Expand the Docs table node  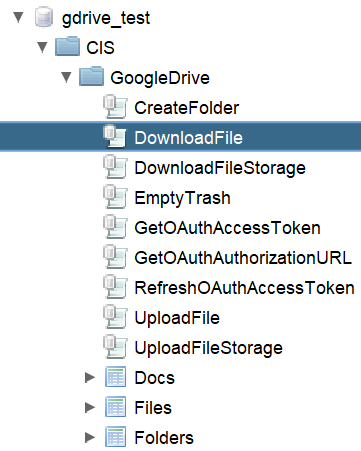90,377
